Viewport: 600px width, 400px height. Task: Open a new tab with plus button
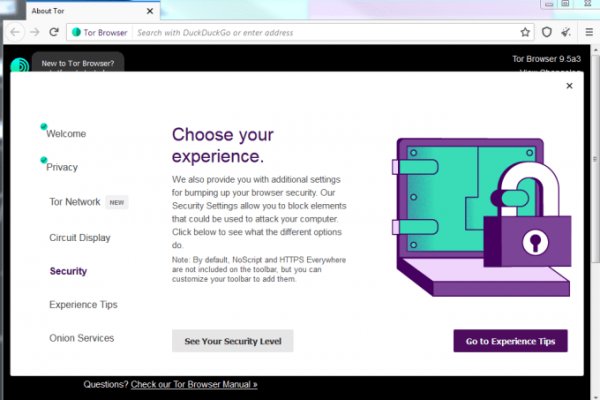click(172, 11)
